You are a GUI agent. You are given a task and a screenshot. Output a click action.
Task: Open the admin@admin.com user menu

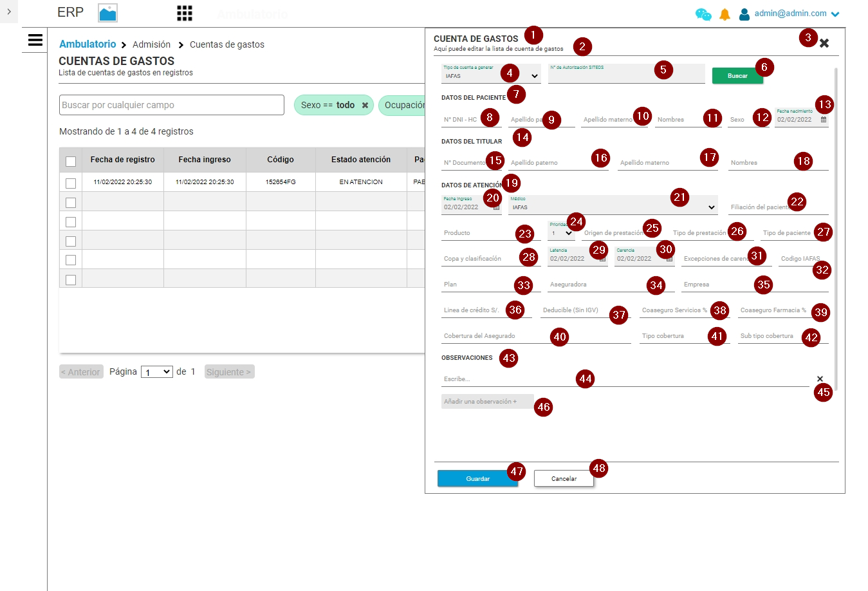797,14
